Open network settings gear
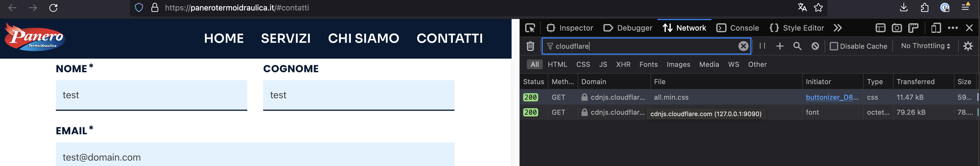 pos(968,46)
